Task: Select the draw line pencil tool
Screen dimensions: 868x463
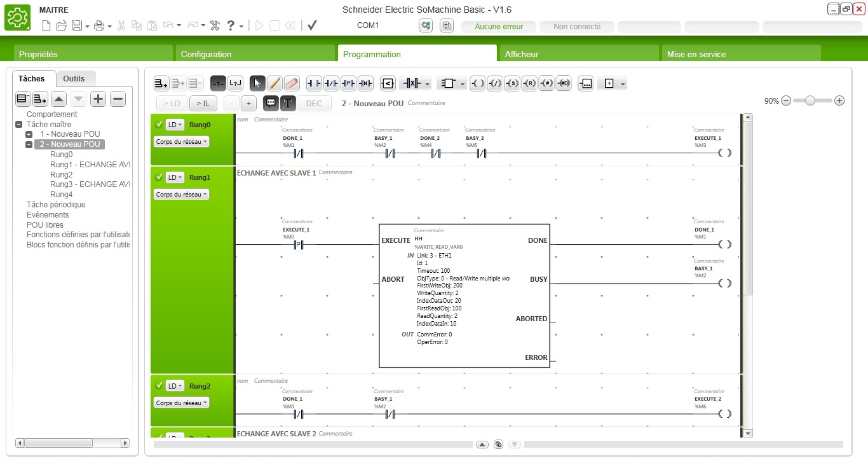Action: (275, 83)
